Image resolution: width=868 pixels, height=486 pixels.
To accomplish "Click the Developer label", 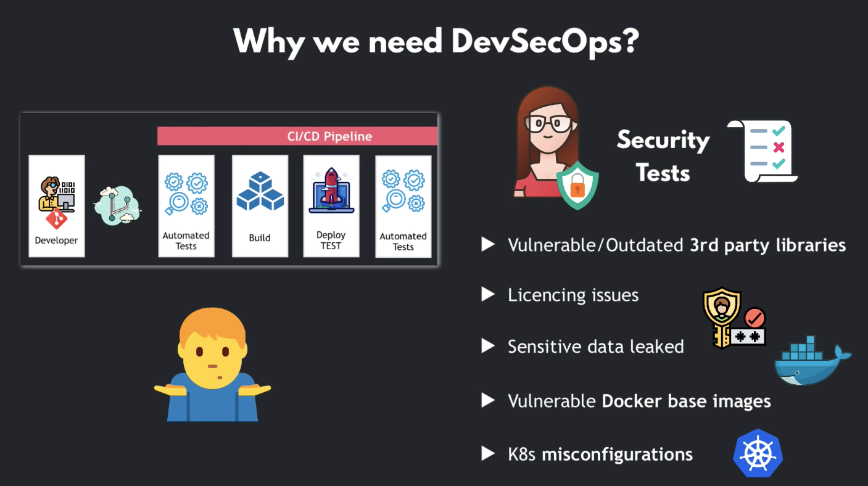I will click(x=56, y=241).
